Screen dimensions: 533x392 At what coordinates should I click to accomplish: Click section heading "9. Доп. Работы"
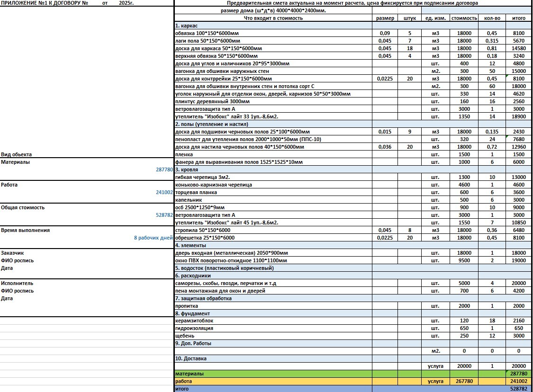[273, 343]
